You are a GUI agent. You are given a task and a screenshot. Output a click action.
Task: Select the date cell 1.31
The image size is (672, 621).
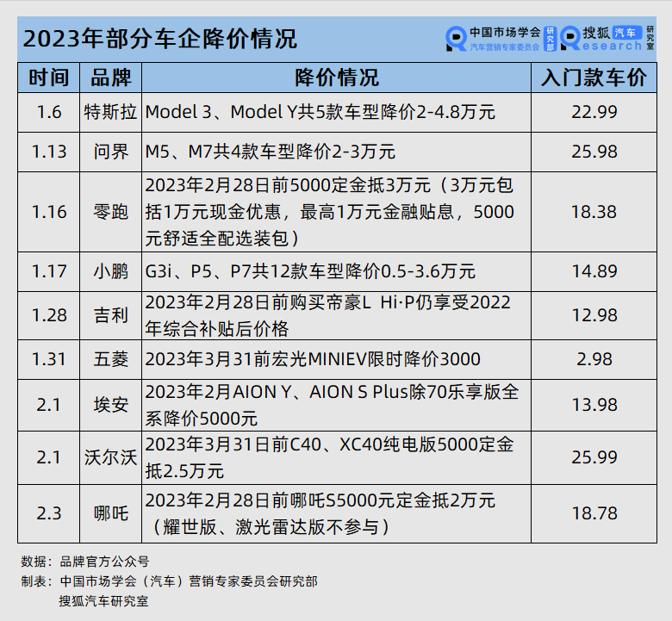[x=49, y=359]
